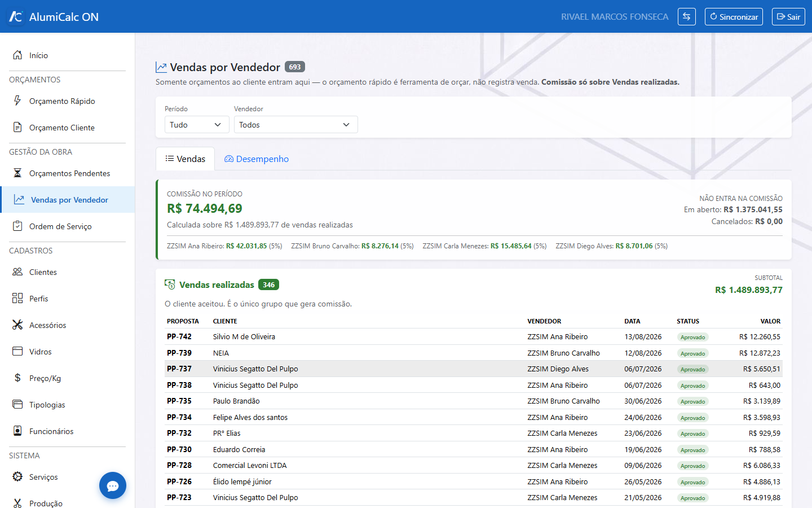Click the Orçamentos Pendentes hourglass icon

click(x=17, y=173)
